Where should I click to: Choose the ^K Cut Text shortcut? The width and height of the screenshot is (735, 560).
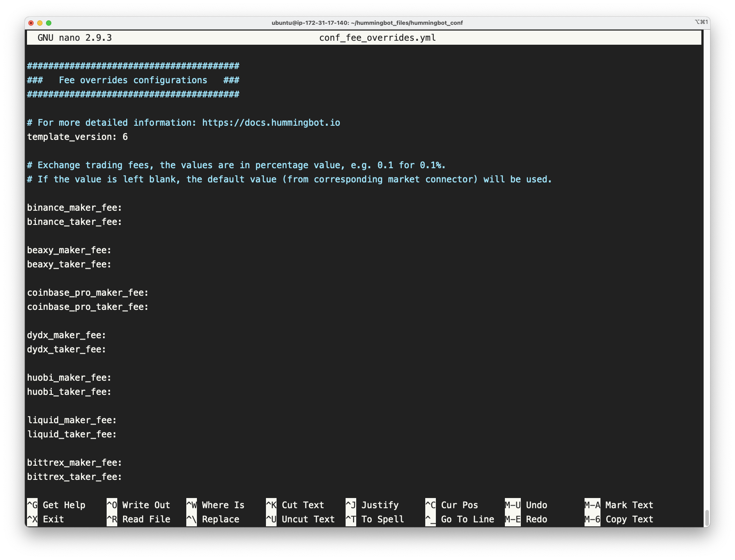pos(295,505)
